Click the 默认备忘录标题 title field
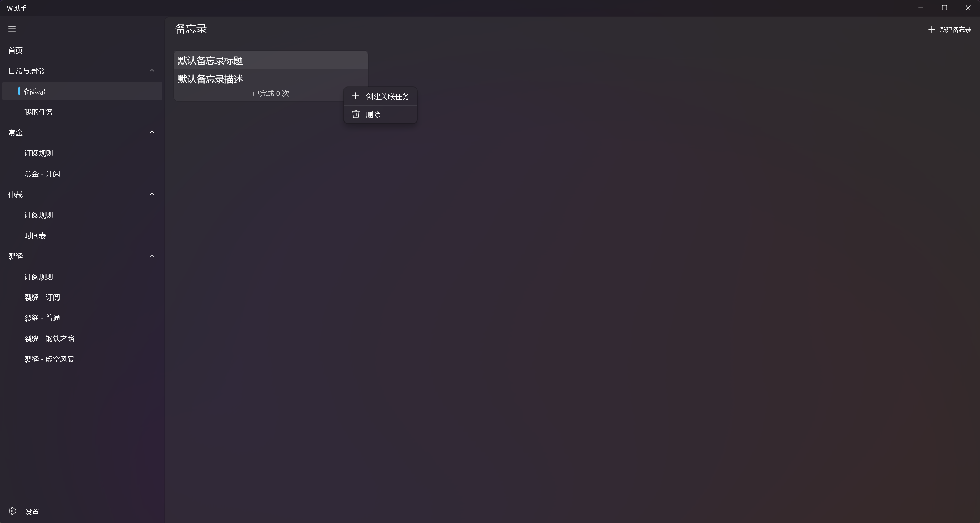This screenshot has width=980, height=523. pyautogui.click(x=271, y=60)
